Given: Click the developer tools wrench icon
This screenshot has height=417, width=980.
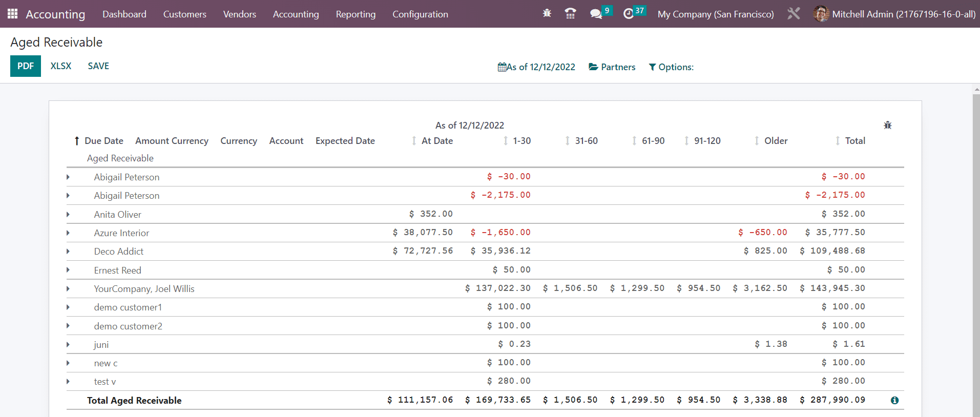Looking at the screenshot, I should point(794,14).
